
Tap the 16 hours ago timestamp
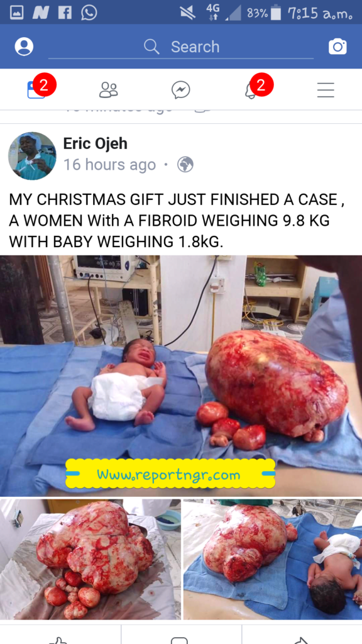[109, 165]
